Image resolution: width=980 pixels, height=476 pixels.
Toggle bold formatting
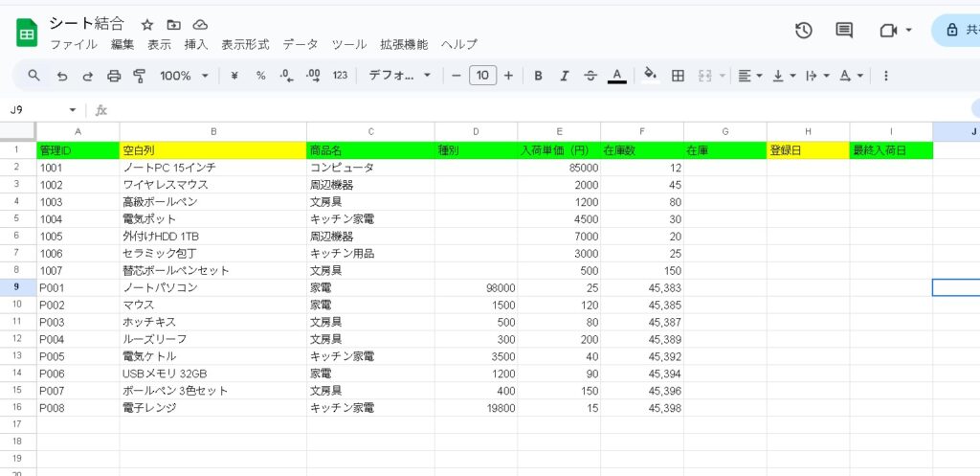point(538,76)
